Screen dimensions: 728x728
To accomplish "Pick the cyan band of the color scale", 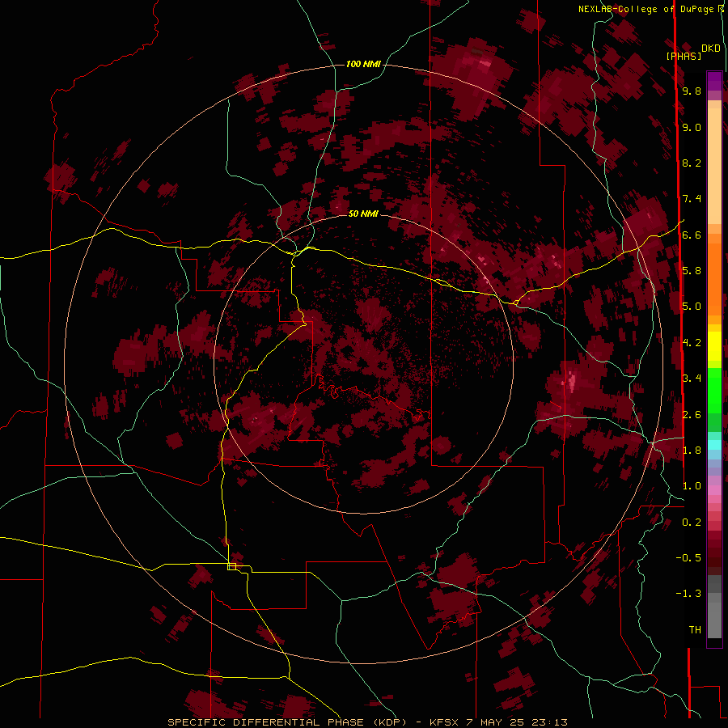I will tap(714, 444).
